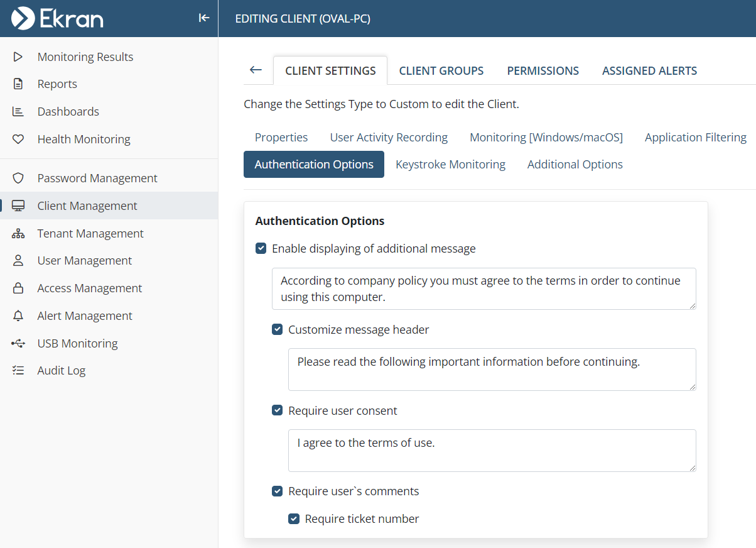This screenshot has width=756, height=548.
Task: Click the additional message text area
Action: 483,289
